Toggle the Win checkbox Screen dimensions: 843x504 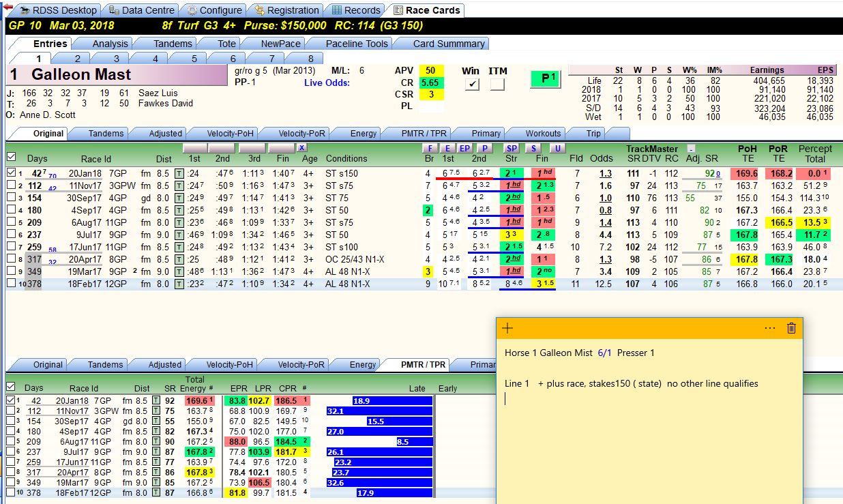coord(471,85)
